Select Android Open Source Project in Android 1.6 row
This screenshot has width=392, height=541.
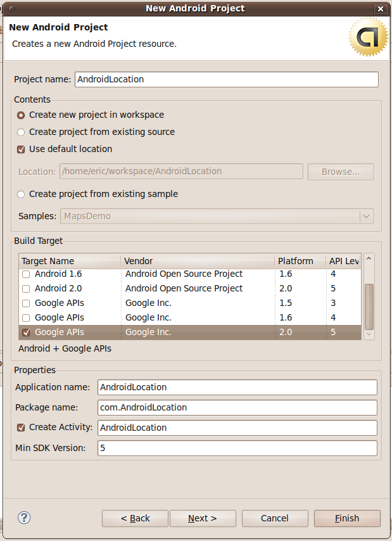click(x=184, y=274)
